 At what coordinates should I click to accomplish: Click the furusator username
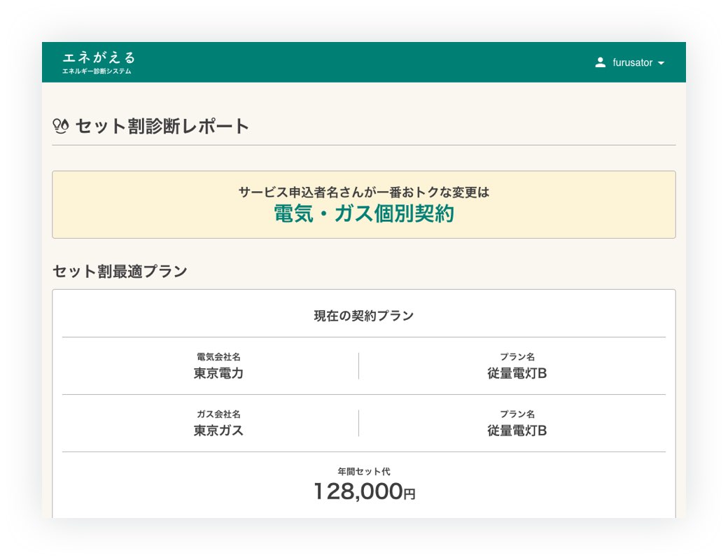pyautogui.click(x=632, y=63)
